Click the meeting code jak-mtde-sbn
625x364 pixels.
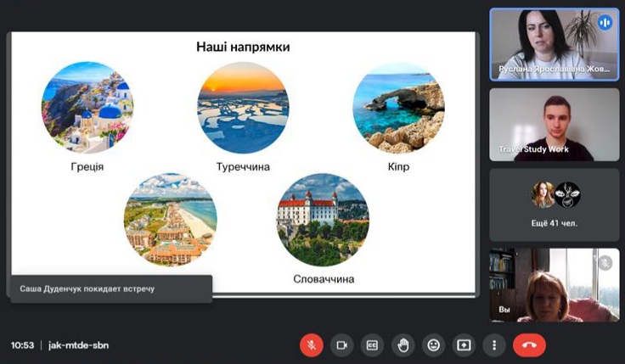(78, 345)
